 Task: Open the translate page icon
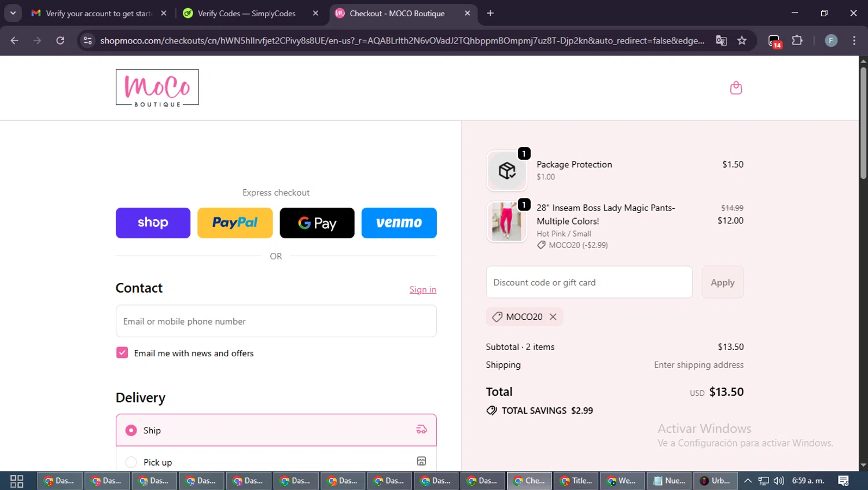coord(721,40)
